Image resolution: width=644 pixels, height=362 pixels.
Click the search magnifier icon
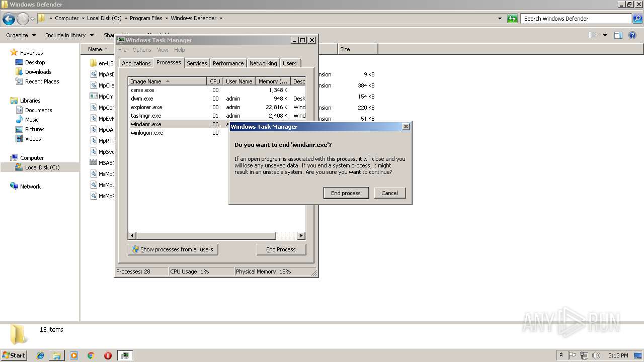click(x=637, y=19)
